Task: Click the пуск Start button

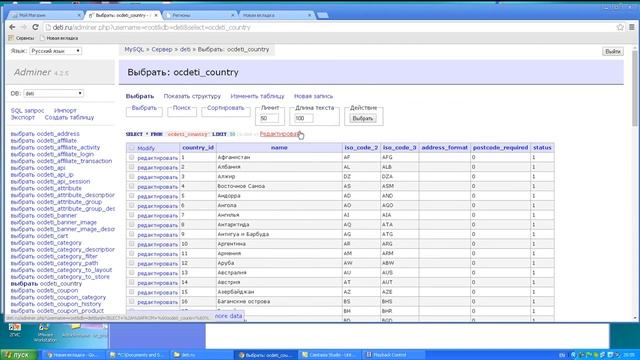Action: point(19,355)
